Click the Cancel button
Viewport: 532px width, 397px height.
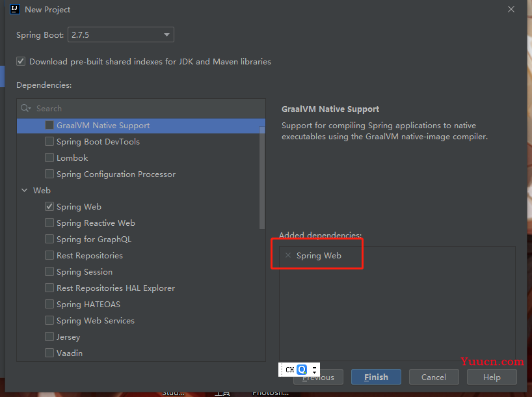[x=433, y=377]
